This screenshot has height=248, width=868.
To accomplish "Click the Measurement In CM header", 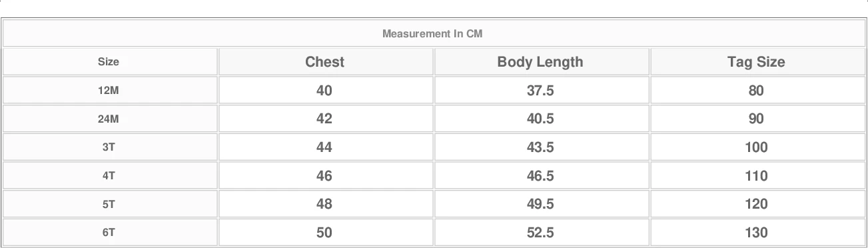I will [432, 33].
